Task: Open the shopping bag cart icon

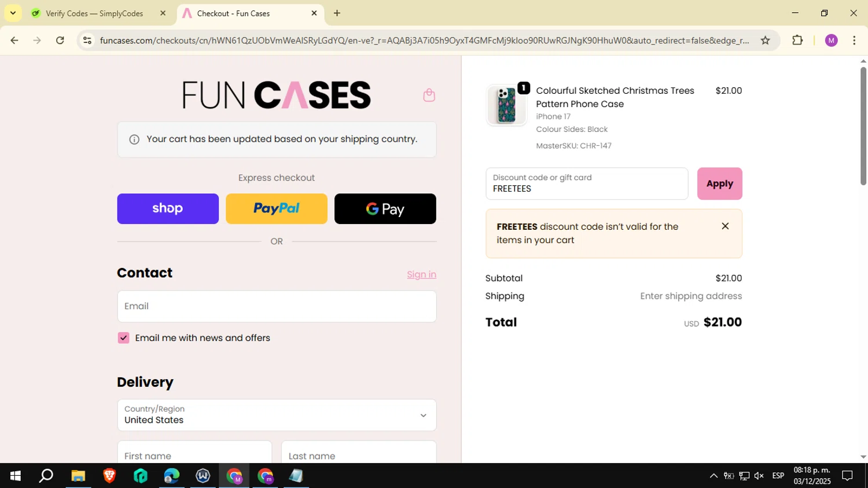Action: (x=429, y=95)
